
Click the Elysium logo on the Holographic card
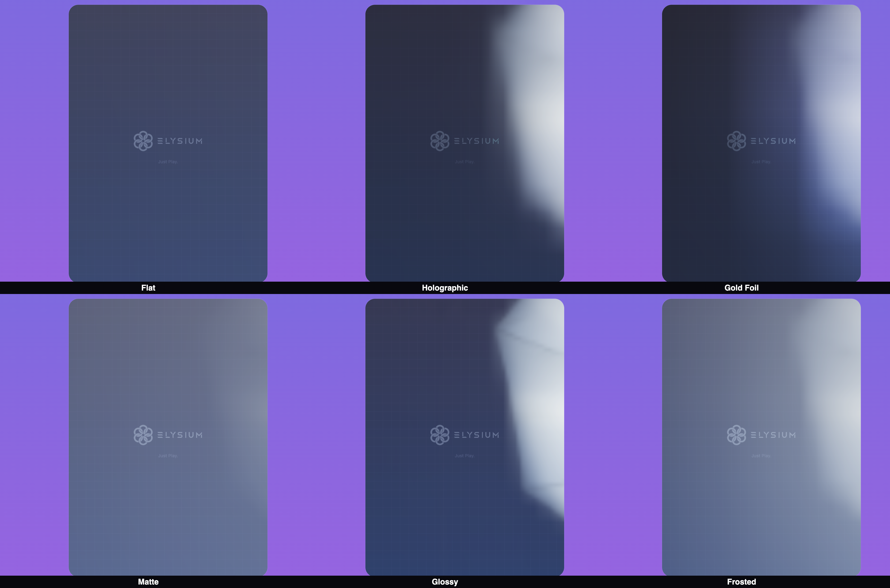(440, 141)
